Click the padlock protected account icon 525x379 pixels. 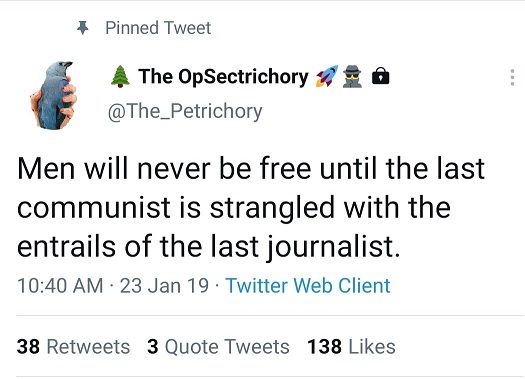[x=381, y=76]
